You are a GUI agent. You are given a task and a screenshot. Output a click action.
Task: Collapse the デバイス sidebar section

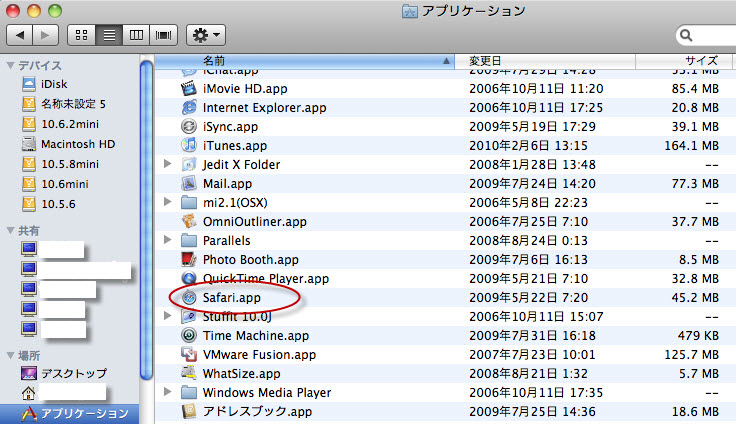tap(10, 66)
